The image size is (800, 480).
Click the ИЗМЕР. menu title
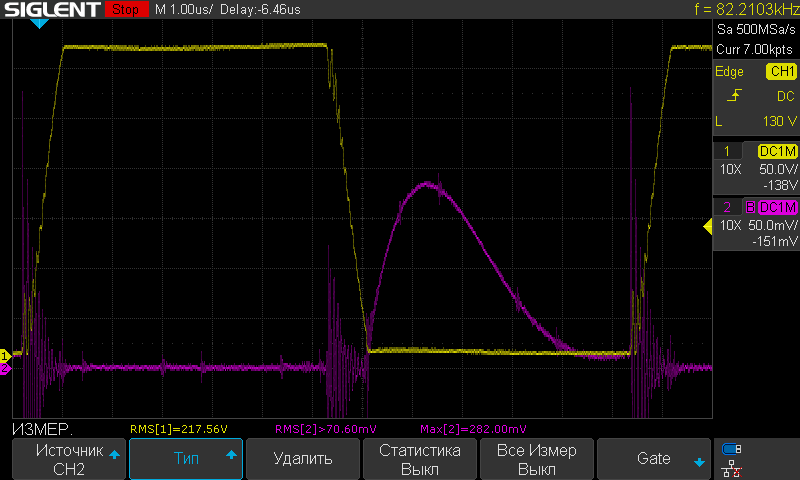42,430
